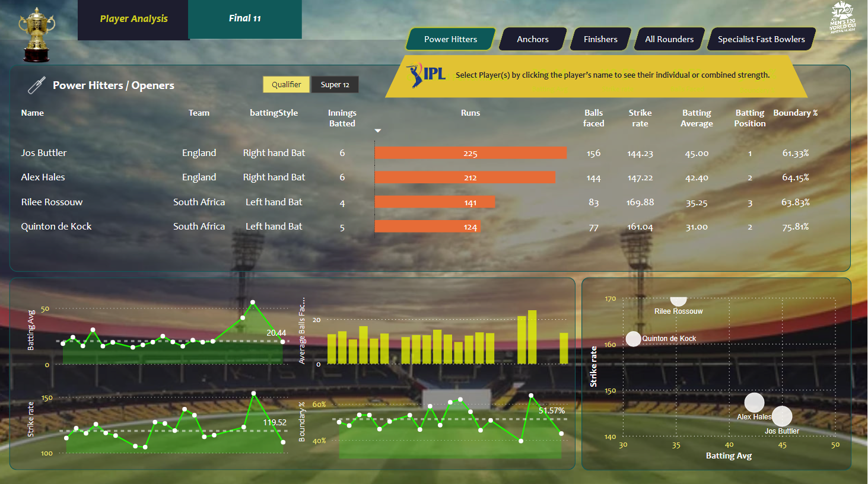The width and height of the screenshot is (868, 484).
Task: Click strike rate value 169.88
Action: (640, 202)
